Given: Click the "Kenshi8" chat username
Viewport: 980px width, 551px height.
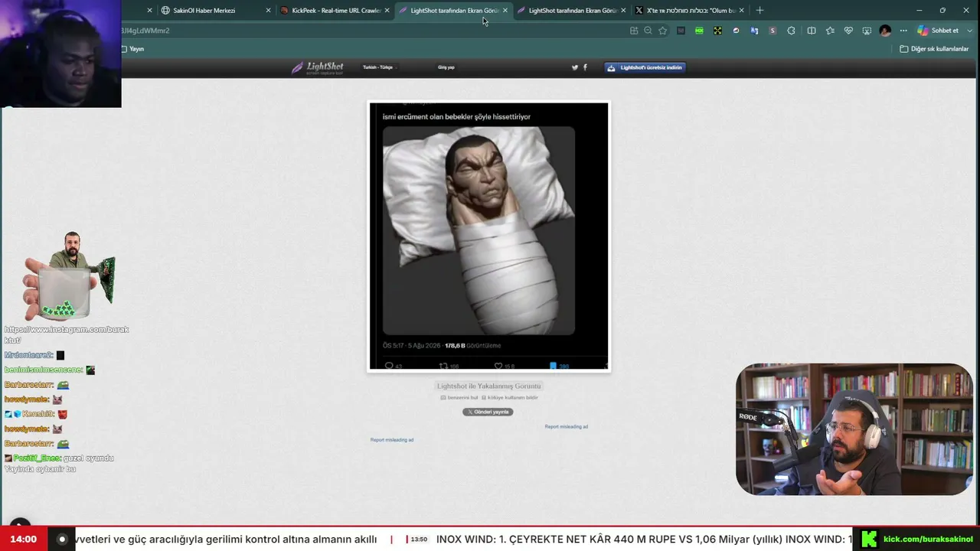Looking at the screenshot, I should click(x=38, y=414).
